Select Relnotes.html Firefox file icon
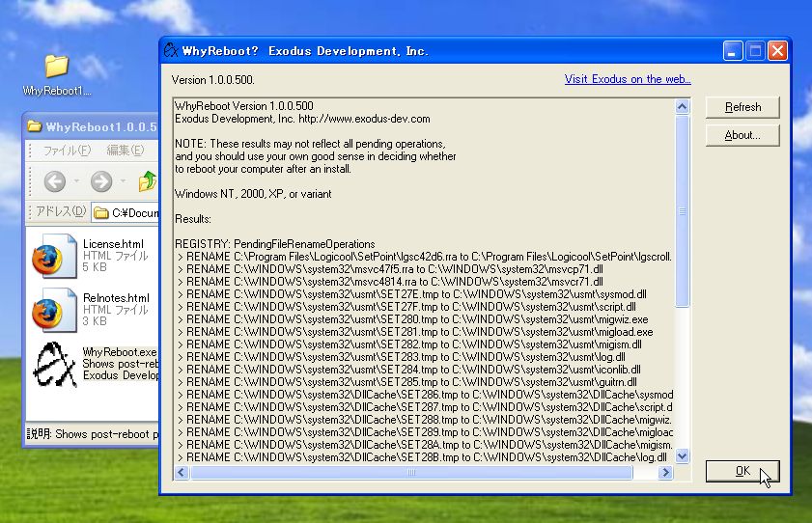 [54, 311]
